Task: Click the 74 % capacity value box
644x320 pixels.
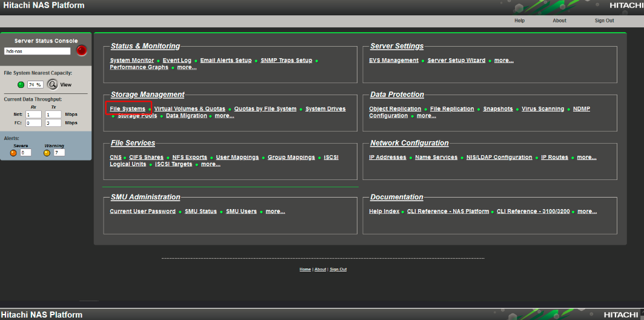Action: pos(35,85)
